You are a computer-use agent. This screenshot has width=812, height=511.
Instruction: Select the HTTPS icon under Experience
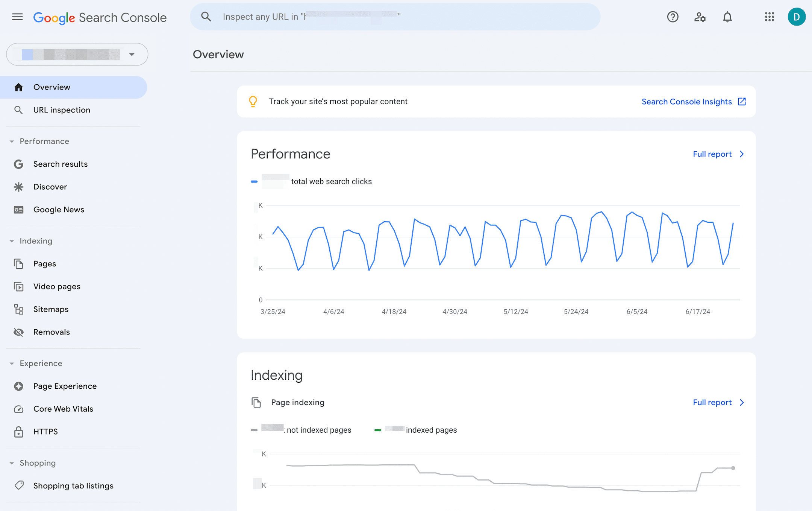pyautogui.click(x=18, y=432)
